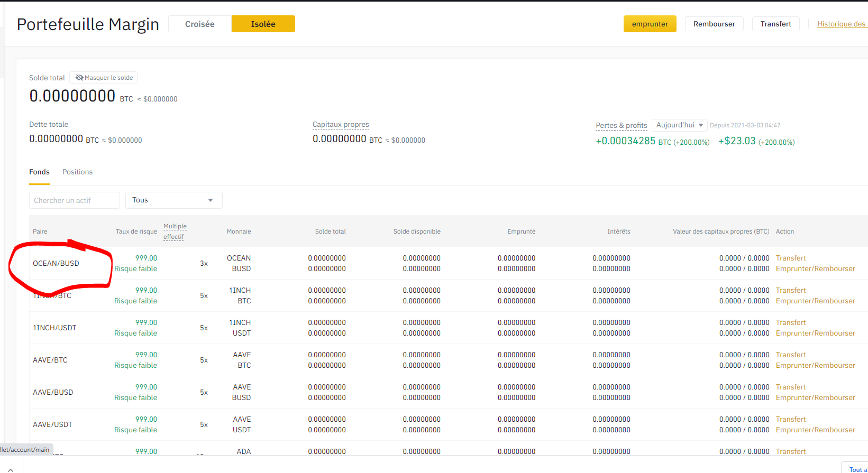The height and width of the screenshot is (473, 868).
Task: Click the Pertes & profits label
Action: point(622,126)
